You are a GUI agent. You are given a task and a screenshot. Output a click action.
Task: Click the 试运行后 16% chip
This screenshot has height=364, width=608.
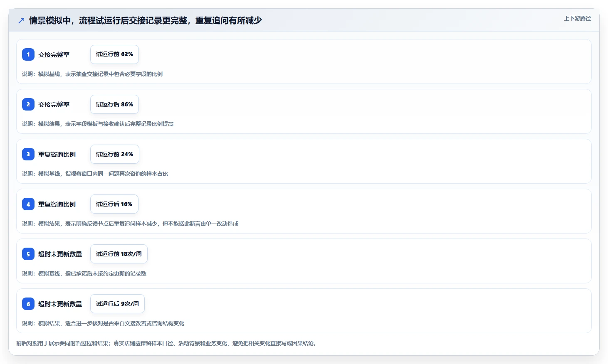(x=114, y=204)
